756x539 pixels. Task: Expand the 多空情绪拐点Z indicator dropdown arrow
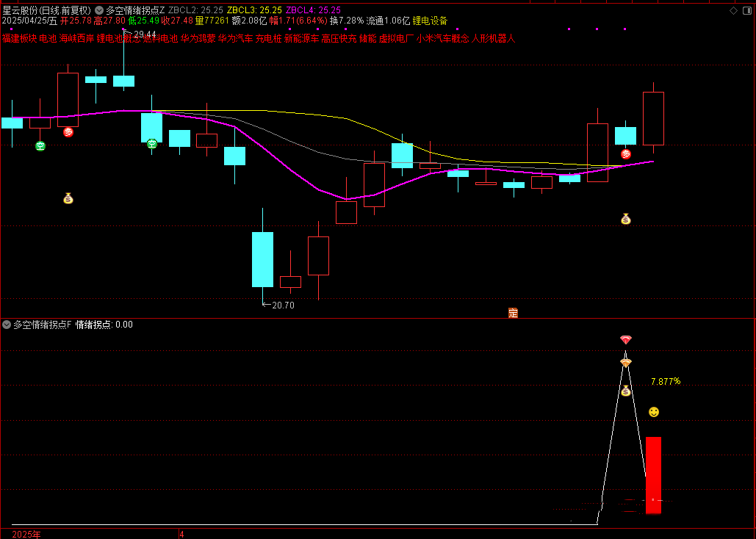point(99,10)
